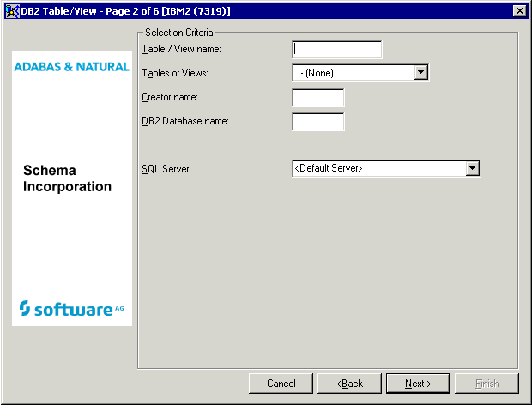Click the '<Default Server>' combo box text
The image size is (532, 405).
(378, 169)
